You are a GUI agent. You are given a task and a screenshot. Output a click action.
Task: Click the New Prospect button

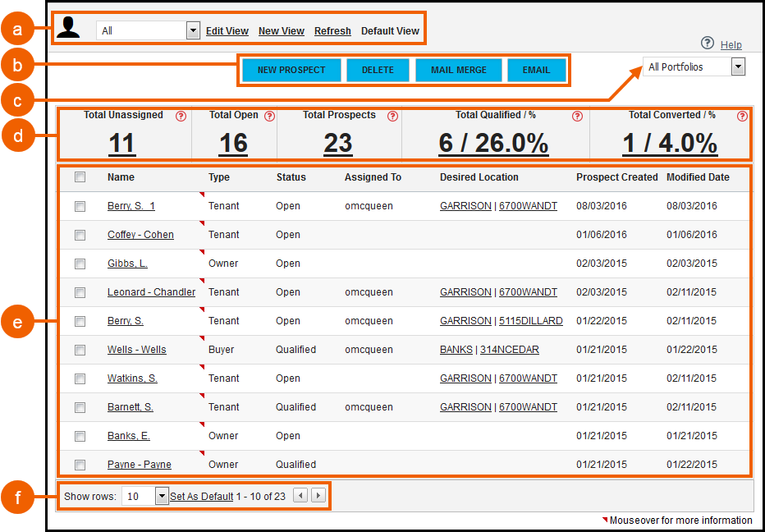click(291, 70)
